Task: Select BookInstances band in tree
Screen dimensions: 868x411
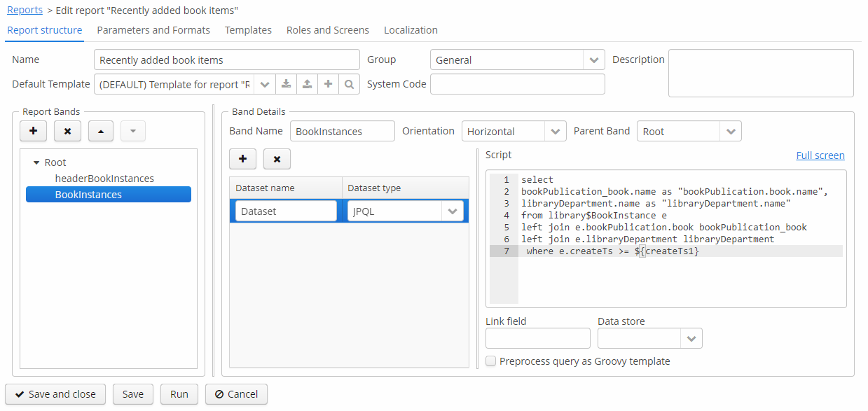Action: [x=109, y=195]
